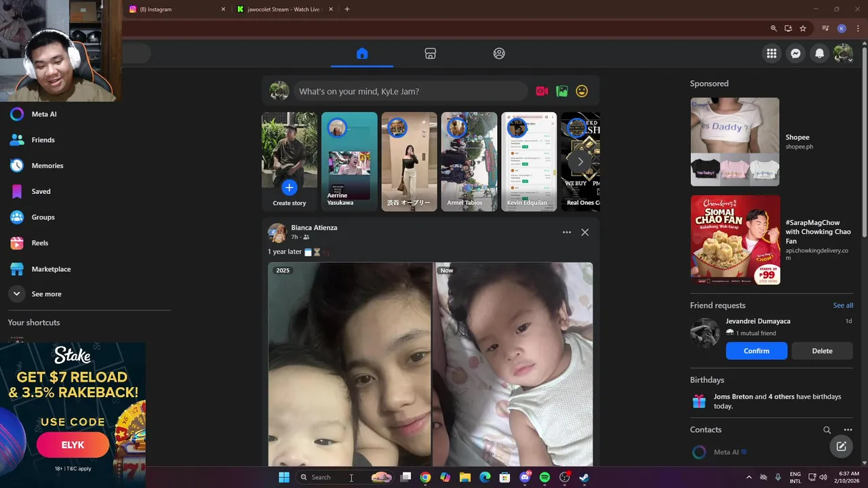Show next stories arrow

pyautogui.click(x=580, y=161)
